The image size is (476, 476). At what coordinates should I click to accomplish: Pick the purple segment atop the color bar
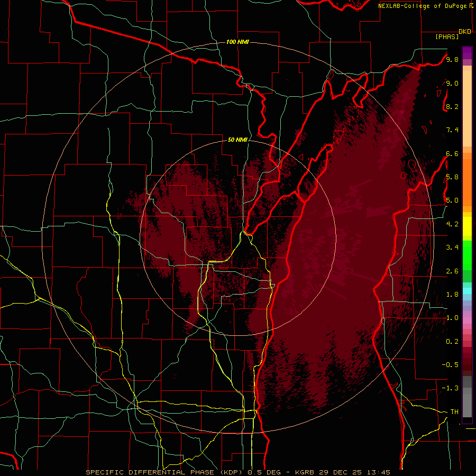[467, 53]
